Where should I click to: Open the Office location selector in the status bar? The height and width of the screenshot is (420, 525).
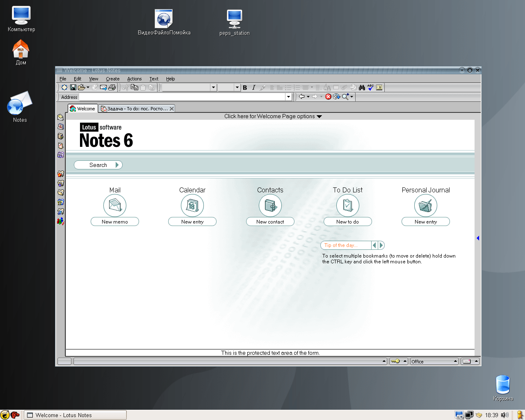pyautogui.click(x=434, y=361)
